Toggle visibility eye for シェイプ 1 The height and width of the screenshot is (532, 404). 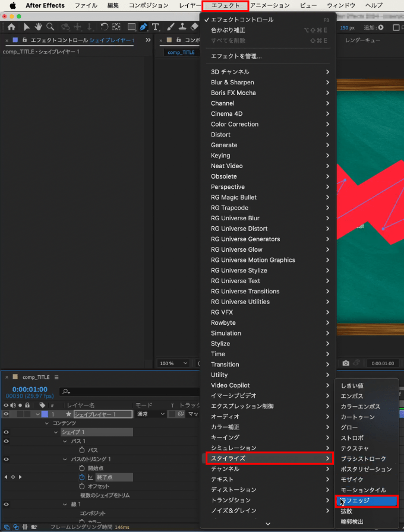coord(6,432)
